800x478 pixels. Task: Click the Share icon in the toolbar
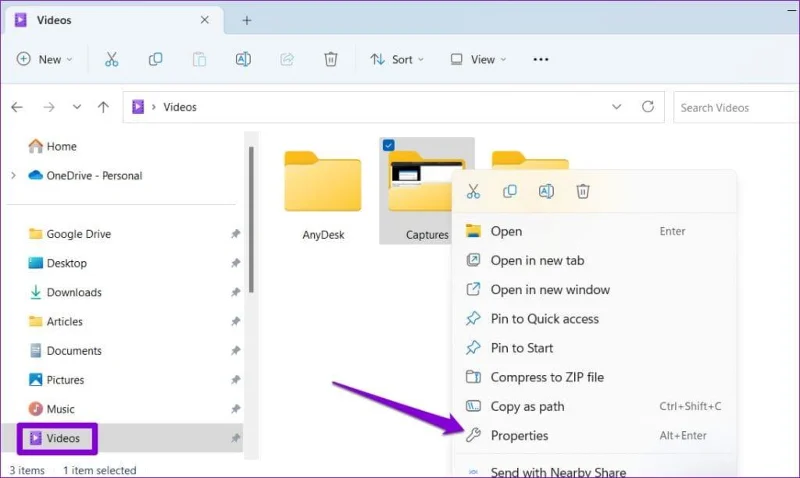(287, 59)
